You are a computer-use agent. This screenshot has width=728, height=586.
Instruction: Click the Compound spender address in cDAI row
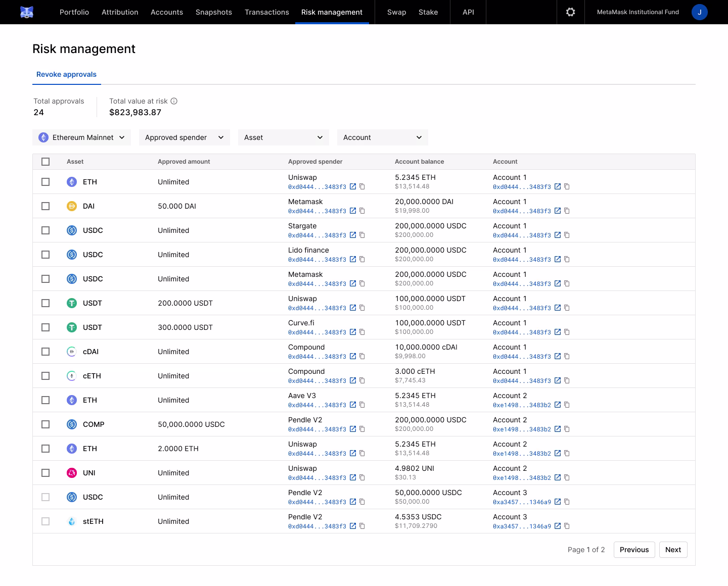tap(317, 356)
